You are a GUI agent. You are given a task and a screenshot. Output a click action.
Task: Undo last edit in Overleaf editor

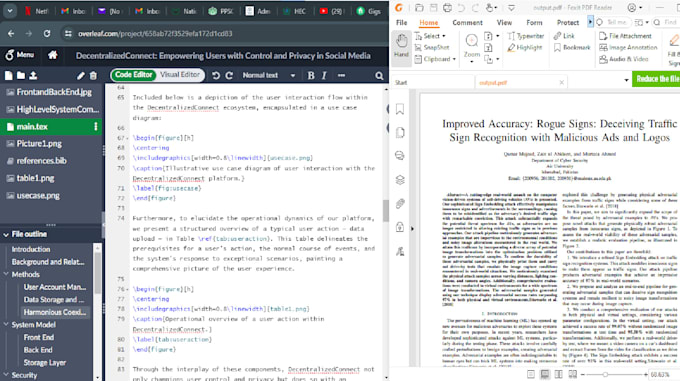[216, 75]
